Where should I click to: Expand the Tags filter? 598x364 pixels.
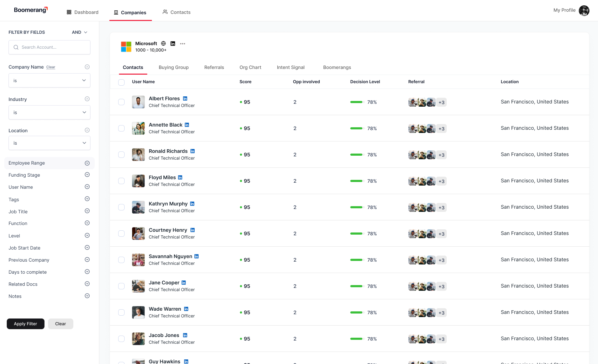tap(87, 199)
